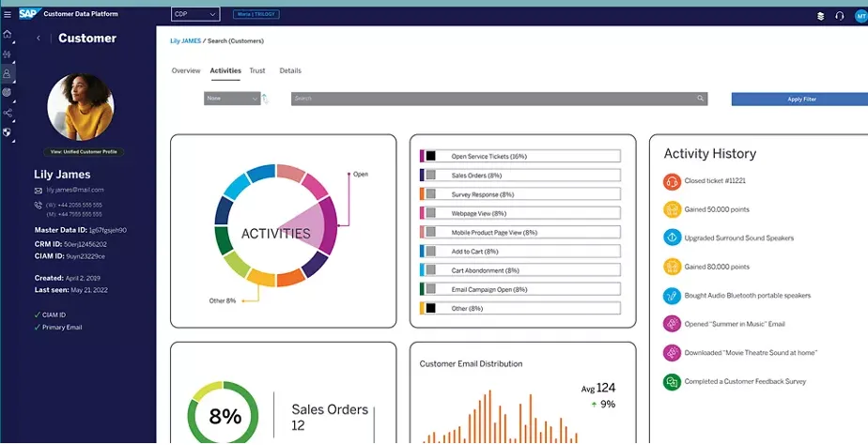Image resolution: width=868 pixels, height=445 pixels.
Task: Open the None filter dropdown
Action: pos(231,99)
